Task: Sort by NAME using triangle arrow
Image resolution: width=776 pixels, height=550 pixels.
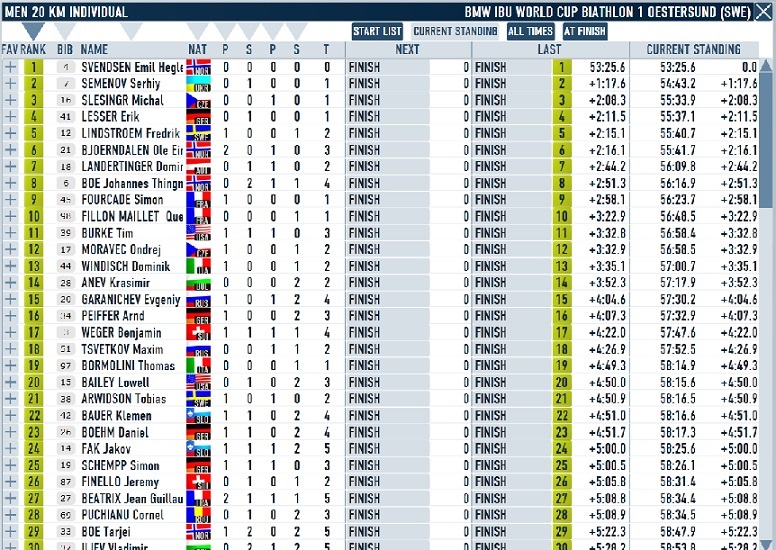Action: (x=132, y=31)
